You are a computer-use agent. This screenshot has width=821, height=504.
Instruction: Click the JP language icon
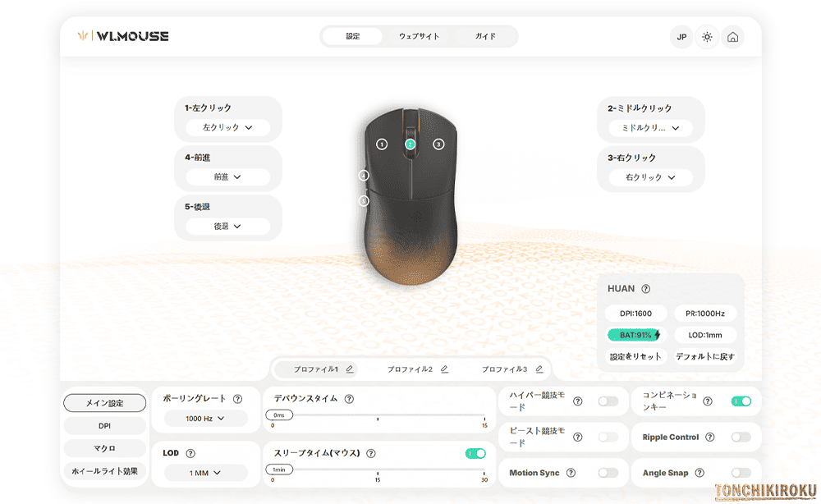pos(681,37)
